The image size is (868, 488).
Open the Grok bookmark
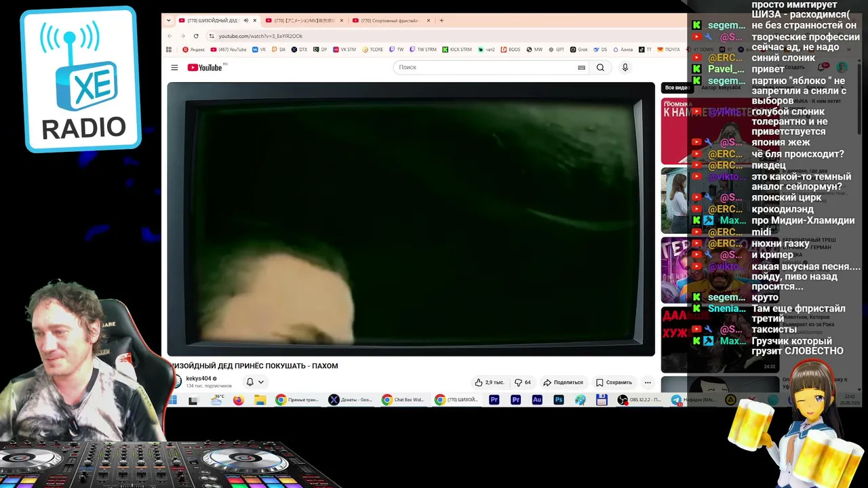tap(578, 49)
